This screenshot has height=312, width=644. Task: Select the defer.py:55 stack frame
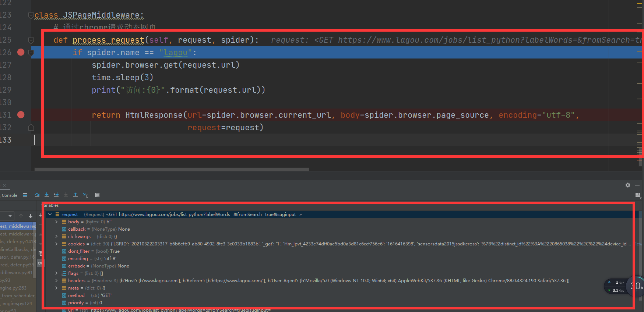tap(18, 265)
